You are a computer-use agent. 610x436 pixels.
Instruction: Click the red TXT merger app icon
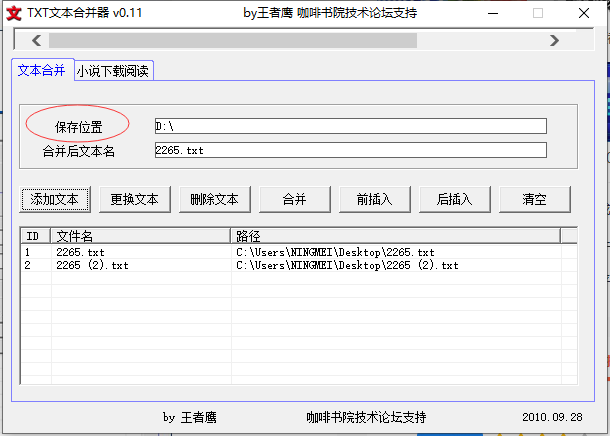pos(14,13)
